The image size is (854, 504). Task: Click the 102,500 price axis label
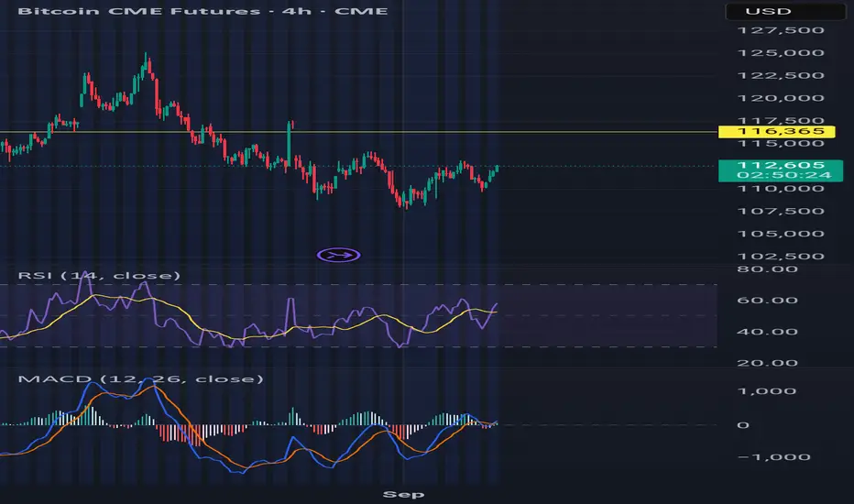pyautogui.click(x=781, y=256)
